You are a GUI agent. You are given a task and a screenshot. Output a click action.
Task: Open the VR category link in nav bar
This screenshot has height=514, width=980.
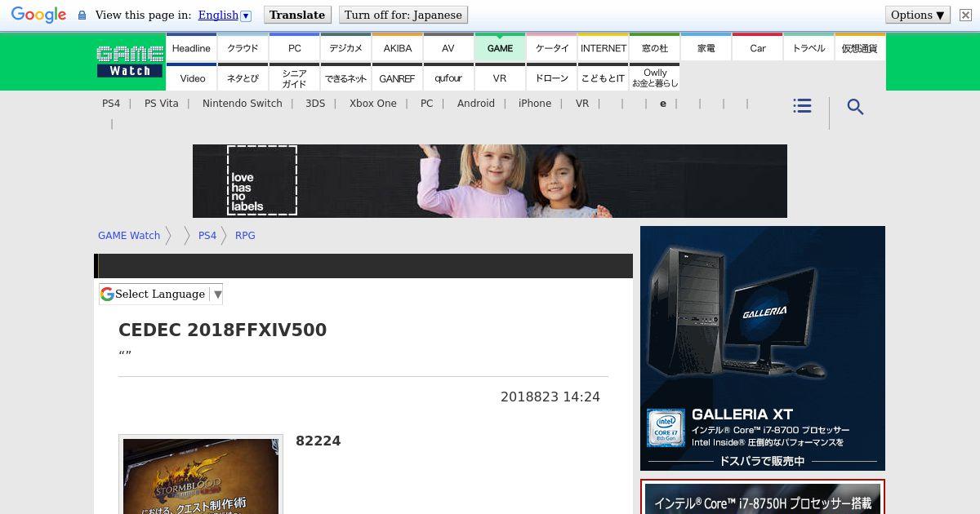[582, 103]
